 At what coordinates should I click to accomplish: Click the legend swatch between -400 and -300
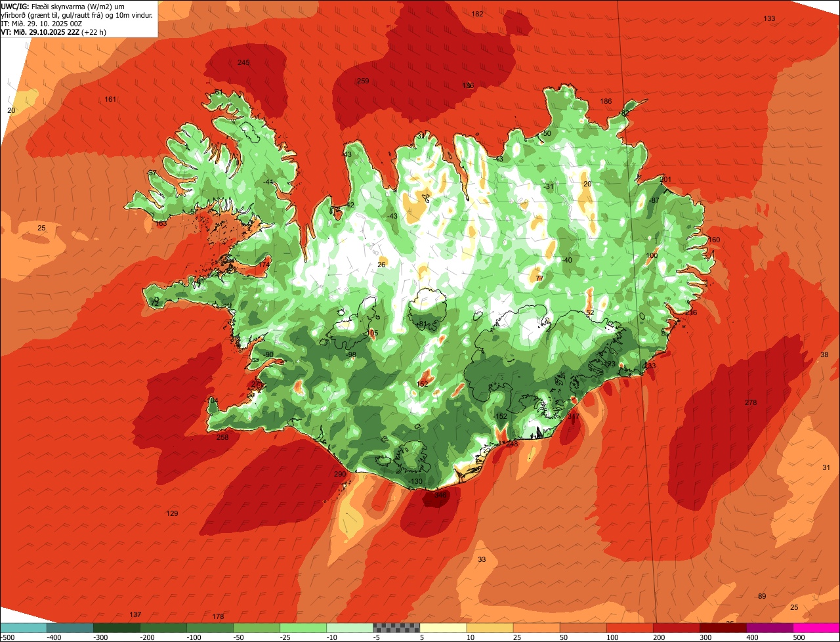coord(70,628)
